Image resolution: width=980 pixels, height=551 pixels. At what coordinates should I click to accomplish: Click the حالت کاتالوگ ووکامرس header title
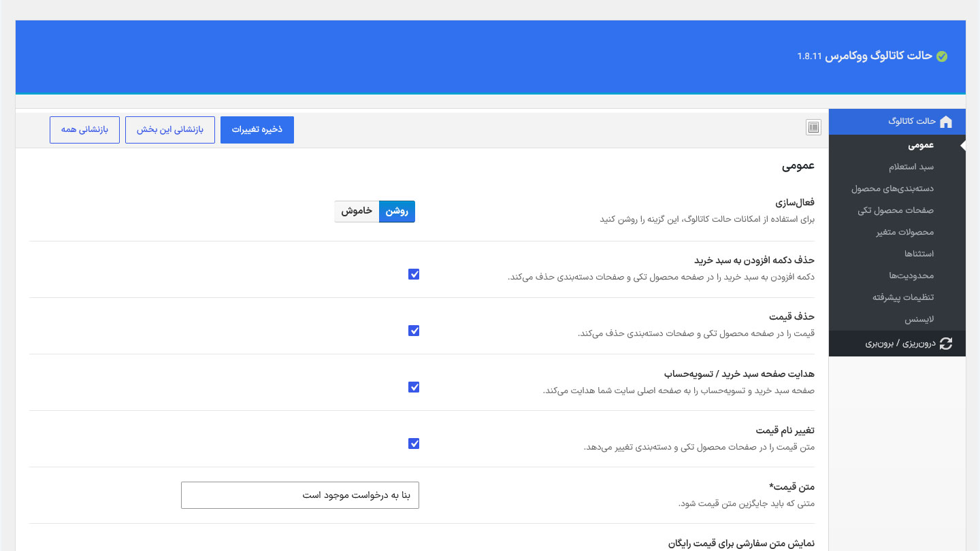tap(878, 56)
